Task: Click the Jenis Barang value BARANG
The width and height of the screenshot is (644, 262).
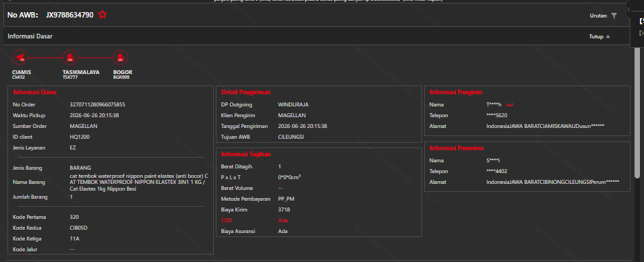Action: (x=80, y=168)
